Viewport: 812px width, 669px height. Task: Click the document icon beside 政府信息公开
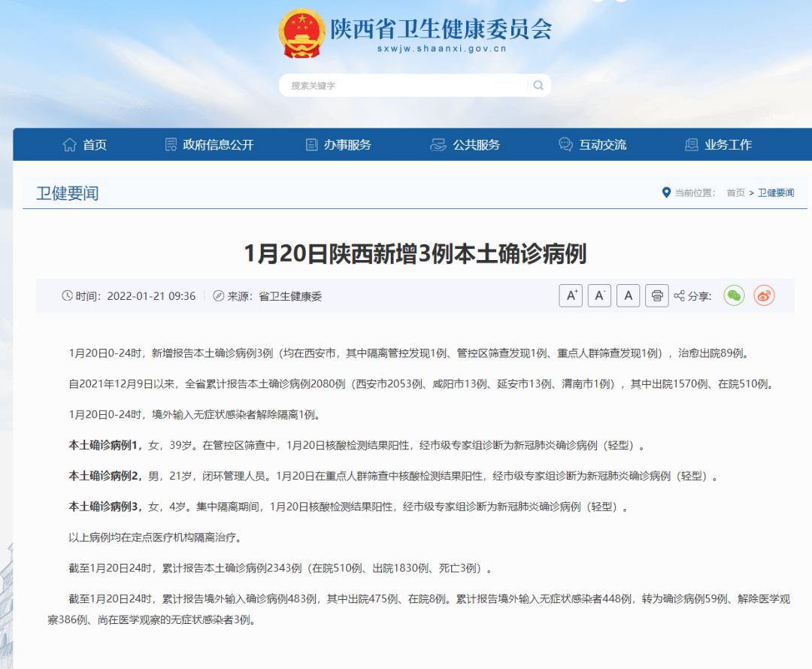click(x=171, y=144)
